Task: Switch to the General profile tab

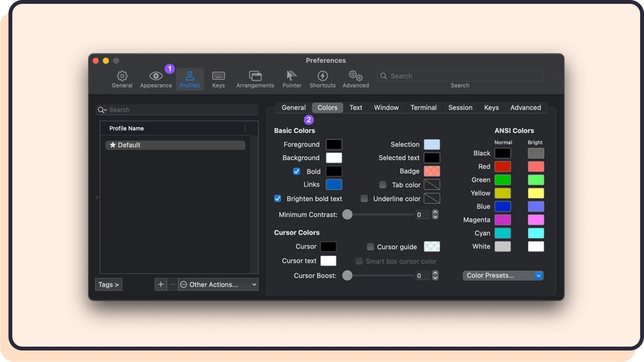Action: coord(294,108)
